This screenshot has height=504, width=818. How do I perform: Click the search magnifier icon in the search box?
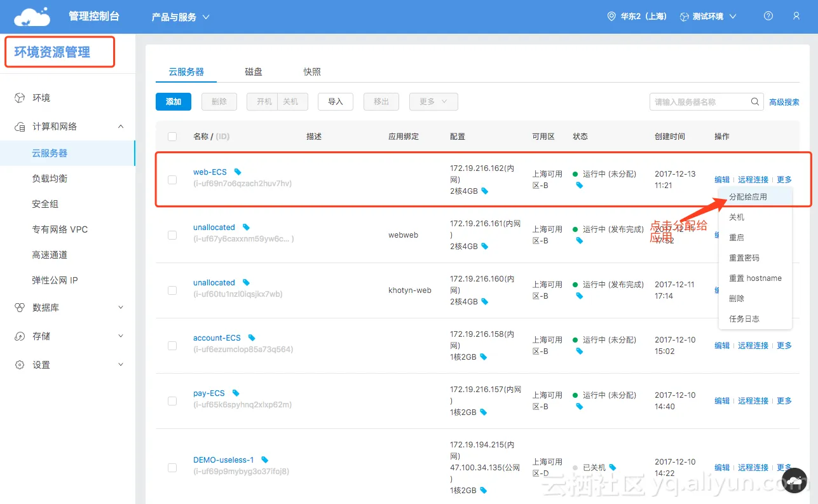pos(755,102)
